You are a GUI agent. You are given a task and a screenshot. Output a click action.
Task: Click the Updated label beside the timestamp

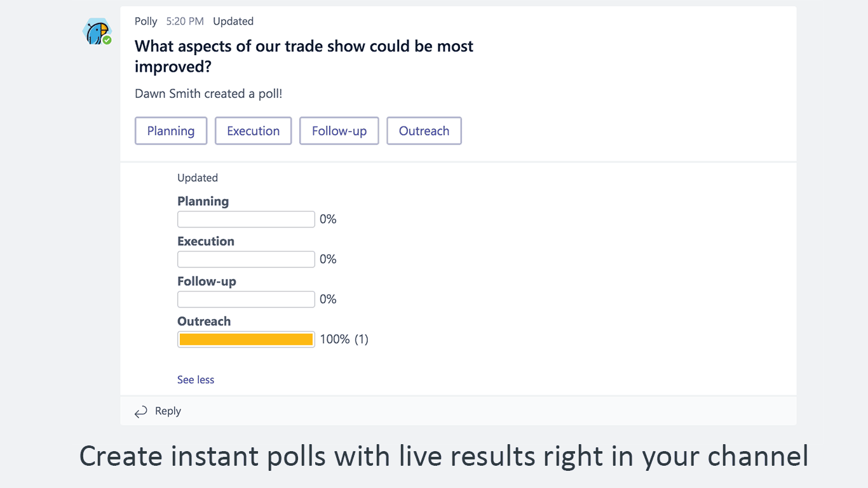(x=233, y=21)
